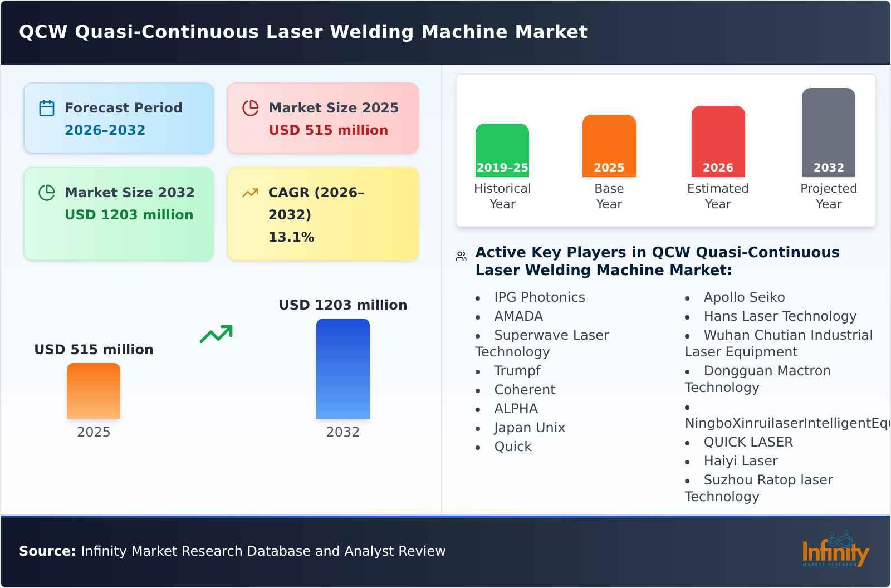Click the people icon beside Active Key Players
Image resolution: width=891 pixels, height=588 pixels.
461,256
